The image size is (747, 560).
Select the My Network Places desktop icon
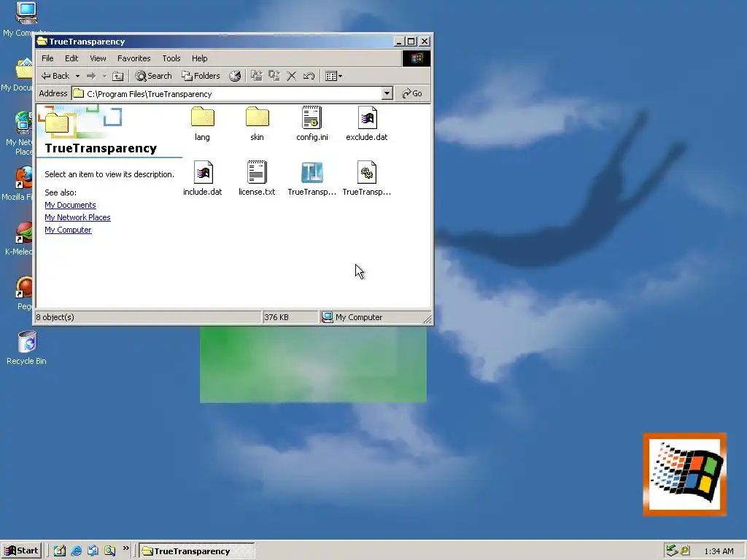click(20, 133)
